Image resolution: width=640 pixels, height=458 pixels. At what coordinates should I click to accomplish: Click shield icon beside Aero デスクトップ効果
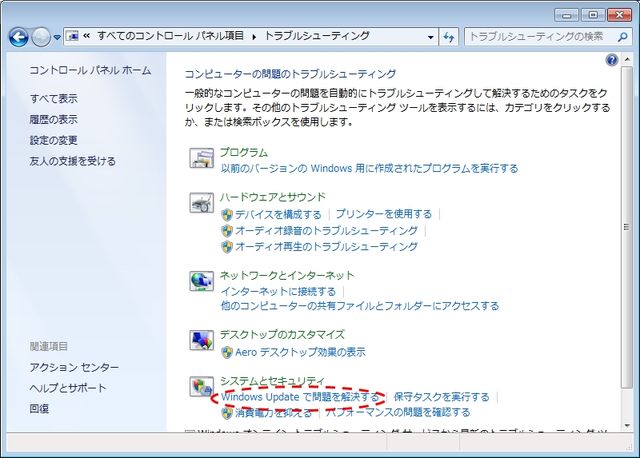pyautogui.click(x=227, y=352)
